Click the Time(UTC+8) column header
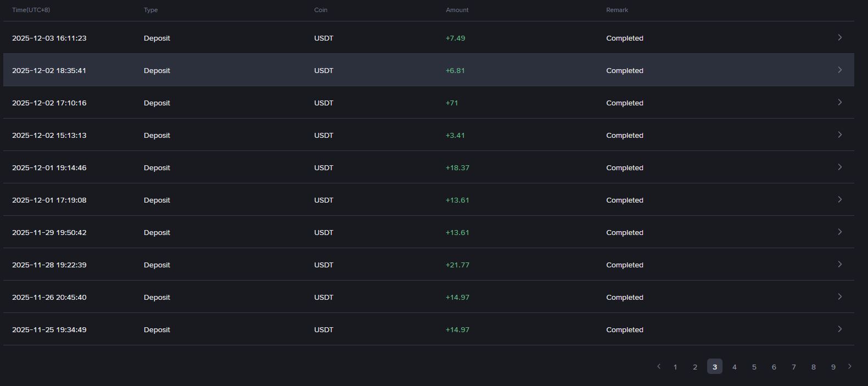The width and height of the screenshot is (868, 386). coord(31,10)
